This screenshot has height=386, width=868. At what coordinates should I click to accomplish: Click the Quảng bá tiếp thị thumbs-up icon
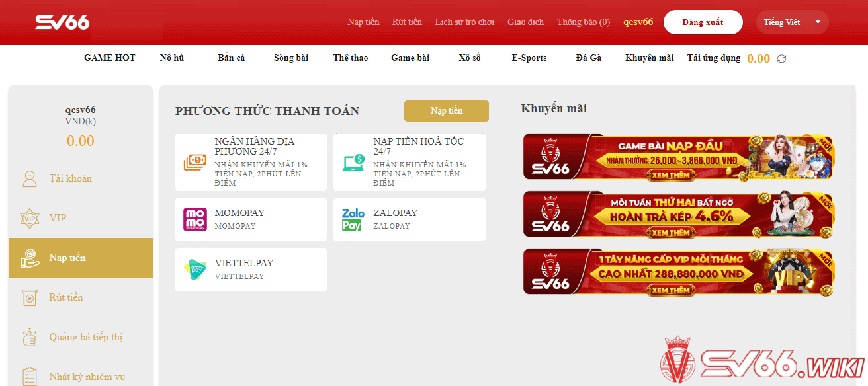(30, 337)
